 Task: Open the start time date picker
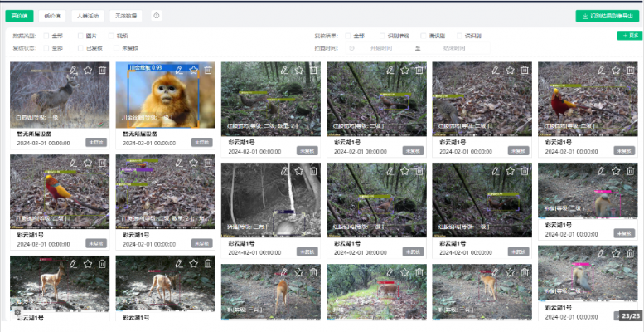tap(381, 48)
